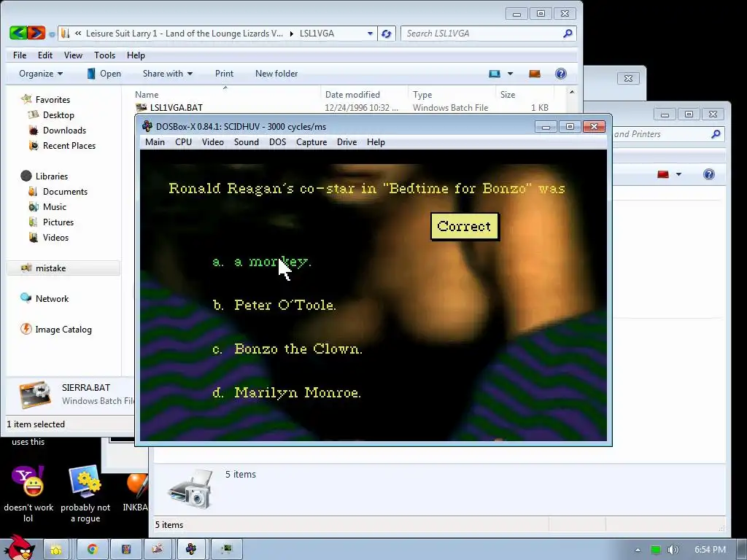
Task: Choose answer 'Peter O'Toole' in the quiz
Action: [274, 305]
